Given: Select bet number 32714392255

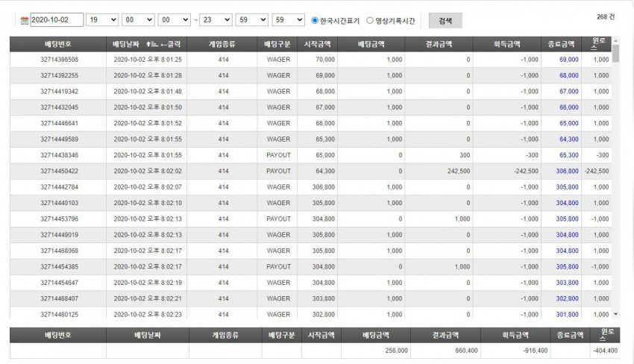Looking at the screenshot, I should (x=60, y=75).
